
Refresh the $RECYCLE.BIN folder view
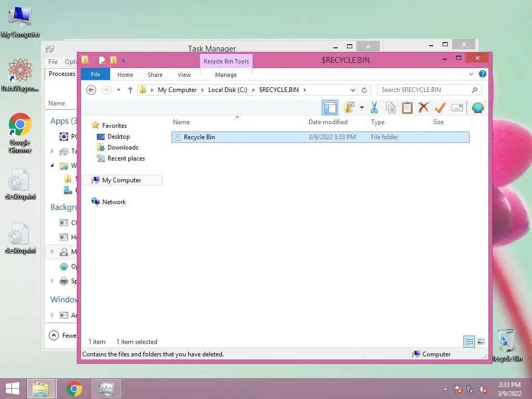point(364,90)
